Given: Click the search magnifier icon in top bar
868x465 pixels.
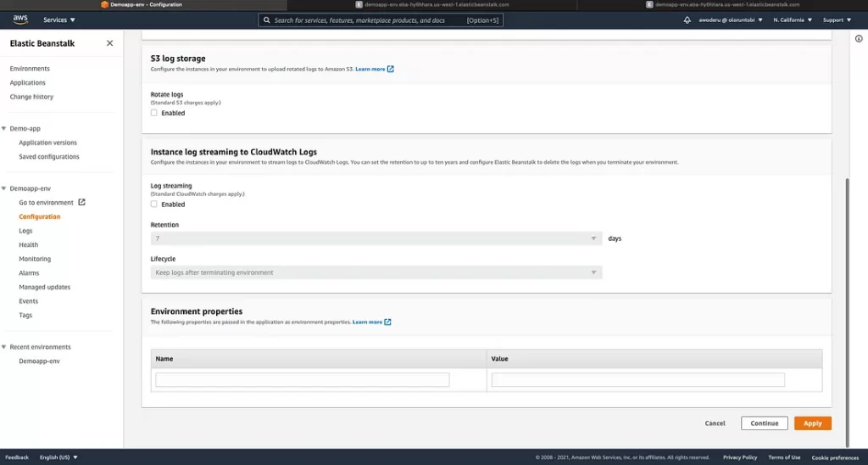Looking at the screenshot, I should tap(266, 20).
